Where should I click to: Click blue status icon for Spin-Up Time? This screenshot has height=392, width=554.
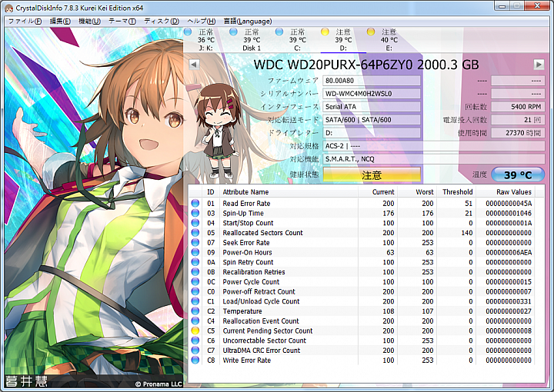(x=195, y=213)
